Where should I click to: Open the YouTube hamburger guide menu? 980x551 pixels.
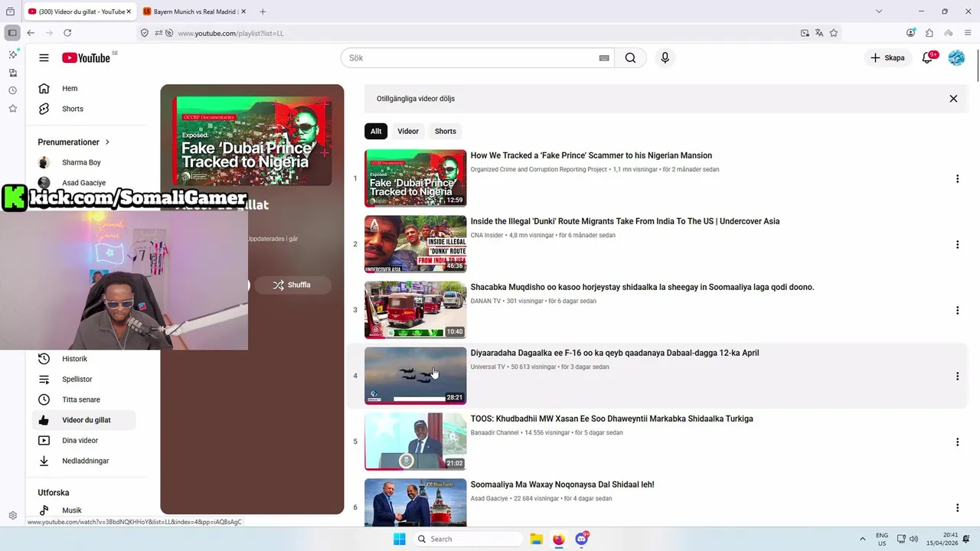[44, 57]
